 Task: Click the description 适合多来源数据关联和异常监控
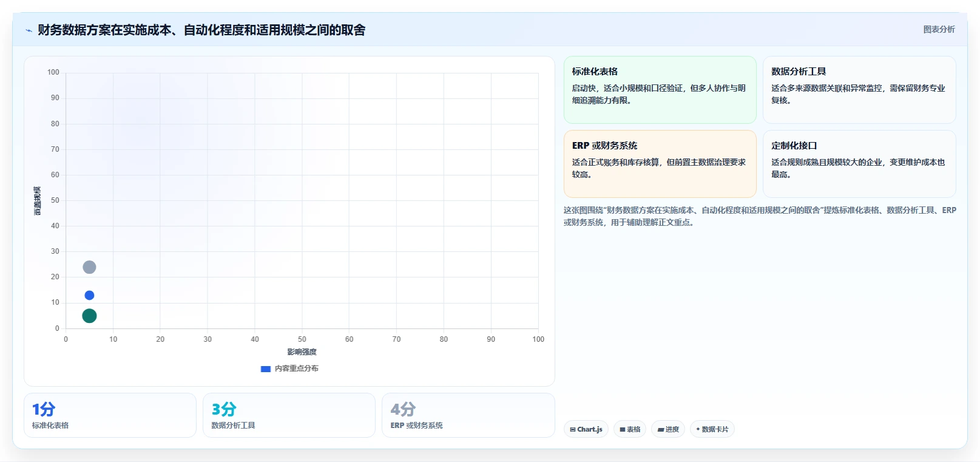tap(858, 94)
